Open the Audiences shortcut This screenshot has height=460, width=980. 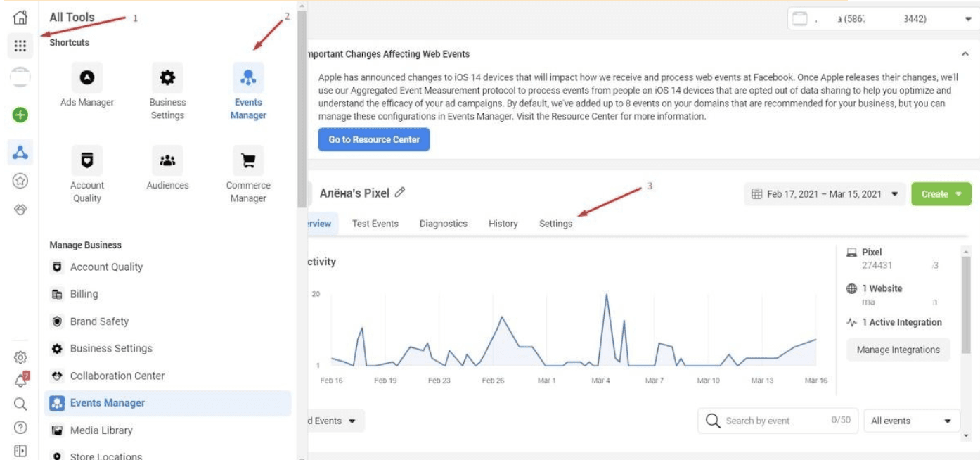point(167,168)
